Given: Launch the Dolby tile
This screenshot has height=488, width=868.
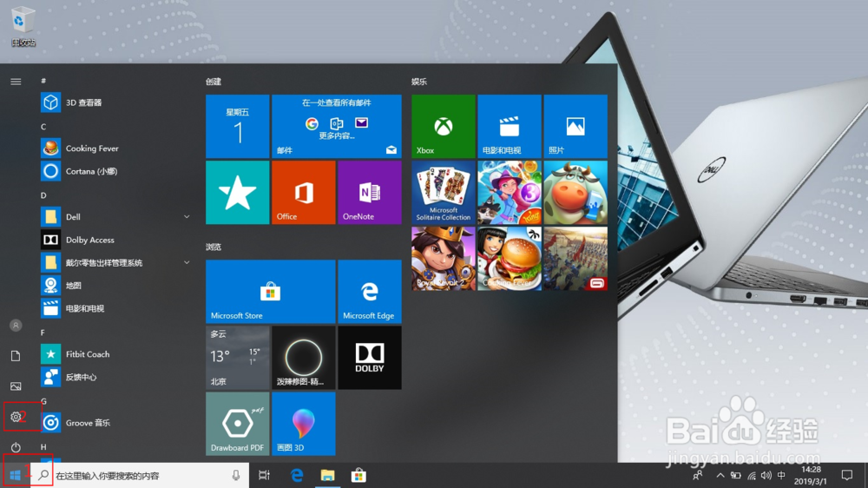Looking at the screenshot, I should [370, 357].
